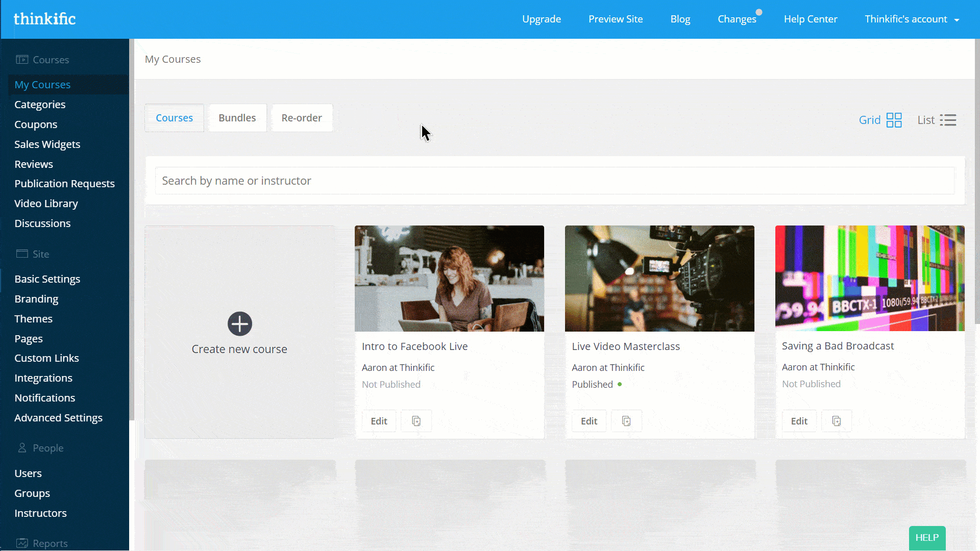Edit the Live Video Masterclass course
Screen dimensions: 980x551
tap(589, 421)
